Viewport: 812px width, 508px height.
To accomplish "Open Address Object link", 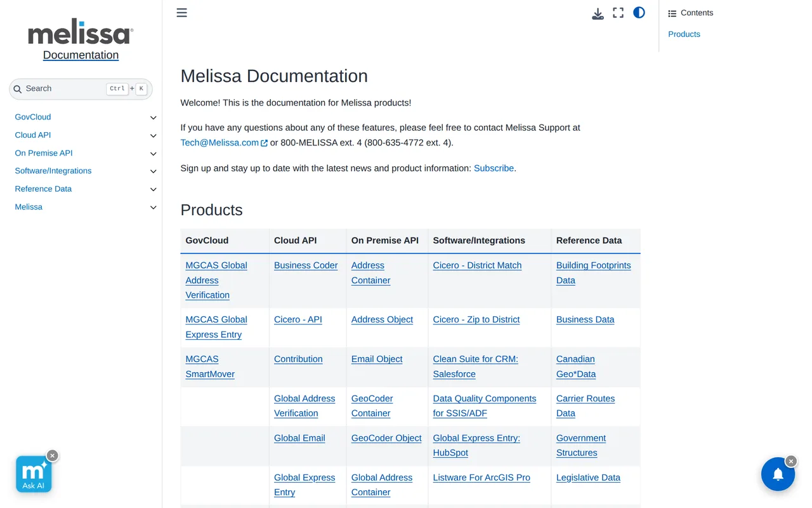I will [382, 319].
